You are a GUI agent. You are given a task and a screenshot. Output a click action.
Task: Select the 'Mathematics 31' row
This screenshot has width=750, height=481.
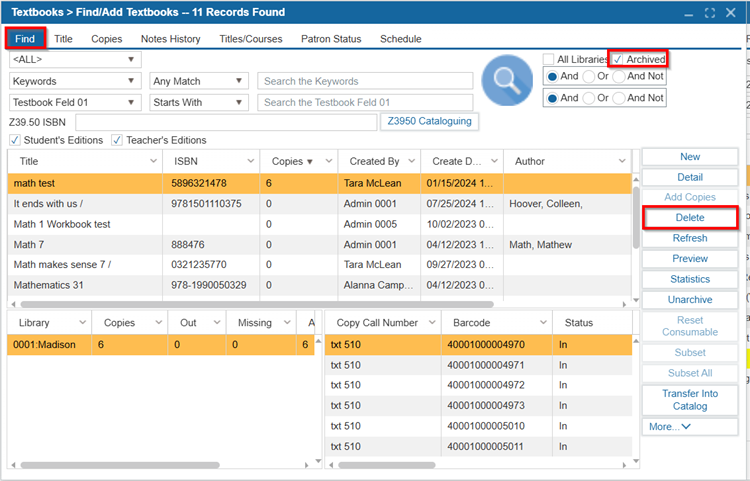click(x=320, y=285)
